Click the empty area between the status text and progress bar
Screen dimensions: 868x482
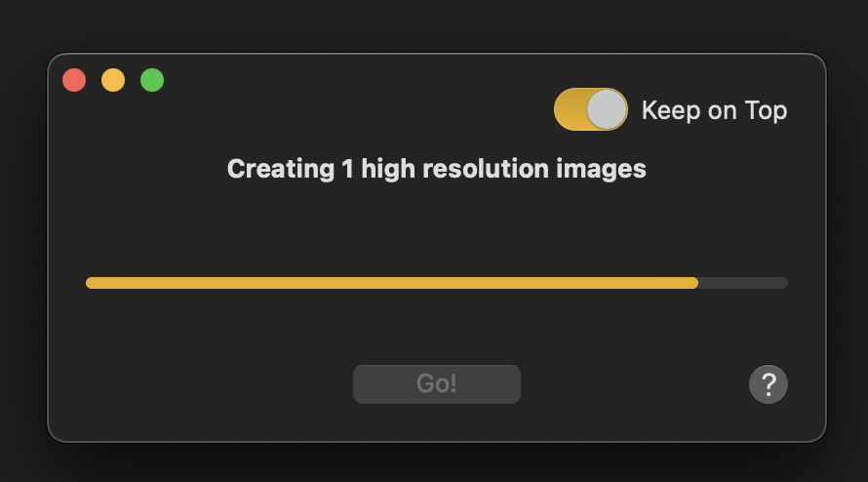click(x=436, y=226)
